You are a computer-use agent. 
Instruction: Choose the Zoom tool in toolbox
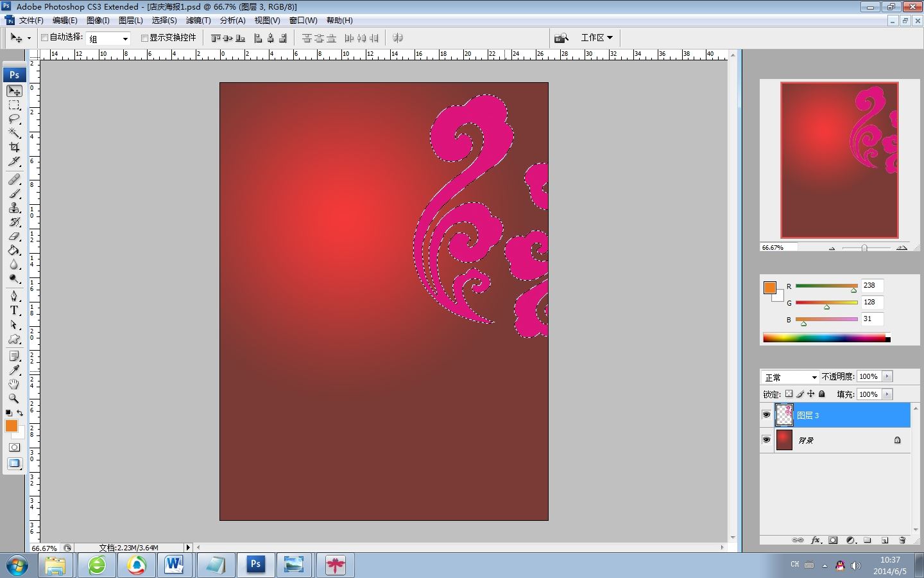pos(14,398)
